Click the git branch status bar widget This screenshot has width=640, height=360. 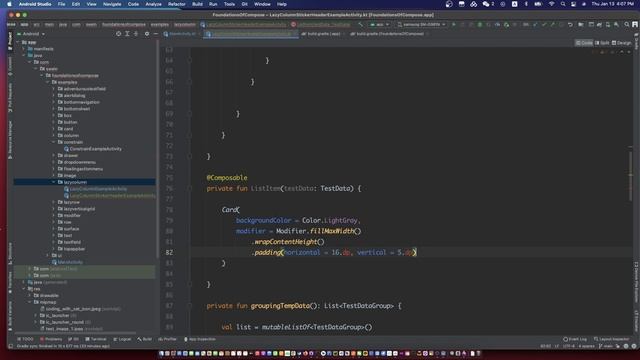[x=606, y=346]
